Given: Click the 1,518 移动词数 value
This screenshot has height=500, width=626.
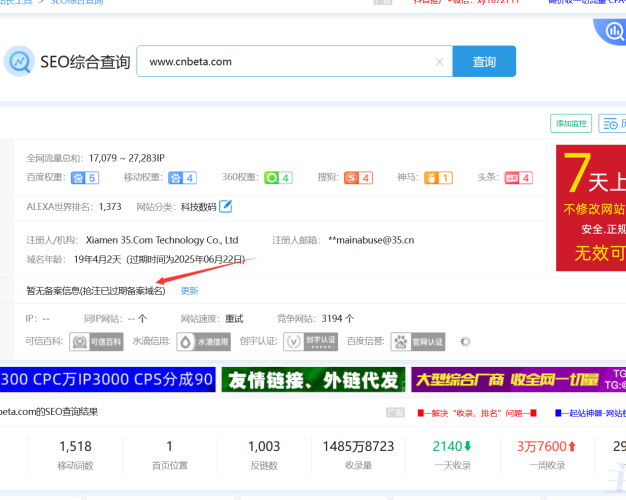Looking at the screenshot, I should coord(75,446).
